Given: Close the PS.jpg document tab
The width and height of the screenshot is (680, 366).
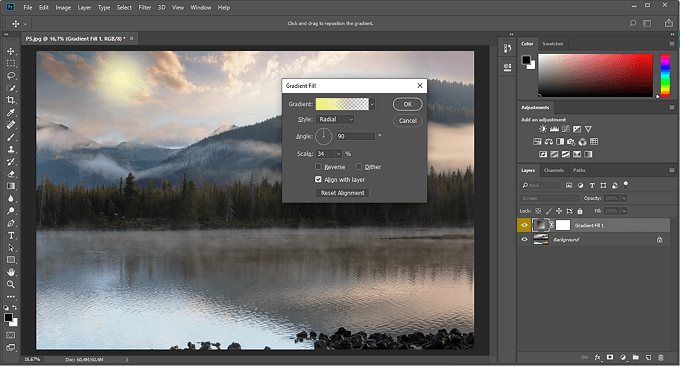Looking at the screenshot, I should 131,39.
